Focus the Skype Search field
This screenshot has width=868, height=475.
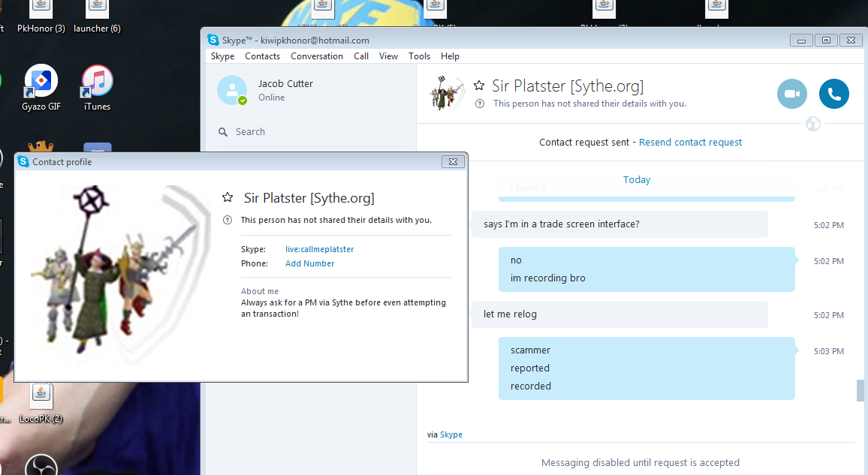[311, 131]
